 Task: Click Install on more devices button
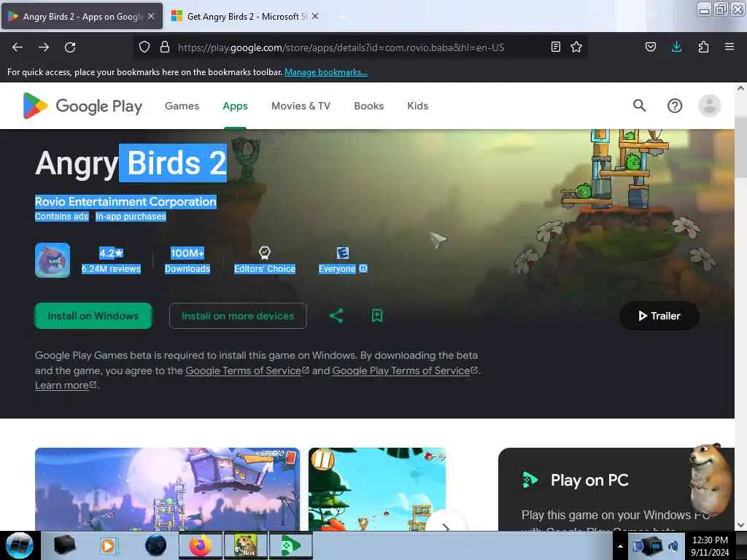tap(238, 316)
